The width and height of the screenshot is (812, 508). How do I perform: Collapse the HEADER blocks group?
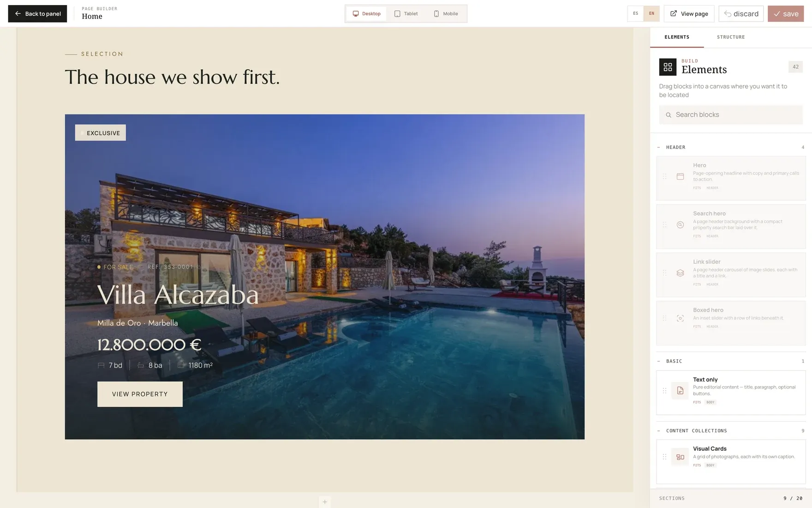[x=658, y=147]
